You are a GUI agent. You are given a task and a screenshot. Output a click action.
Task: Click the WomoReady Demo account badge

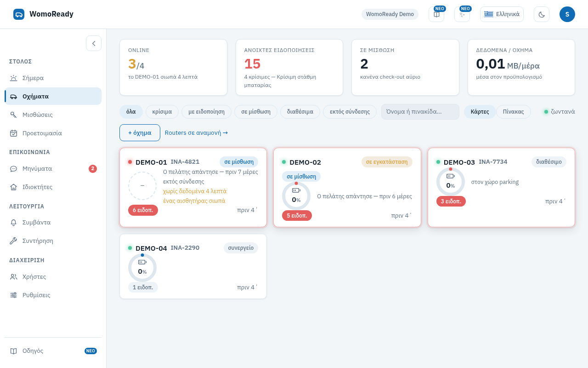tap(390, 14)
